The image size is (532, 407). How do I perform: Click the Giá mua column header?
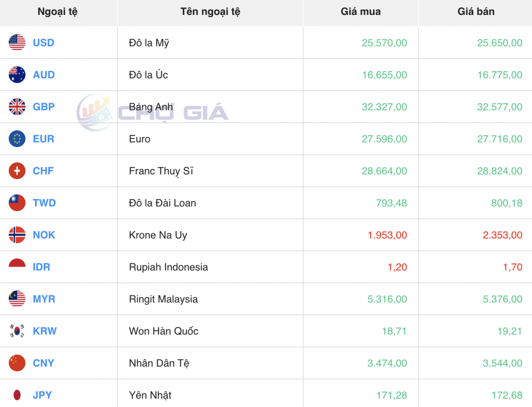pos(360,12)
